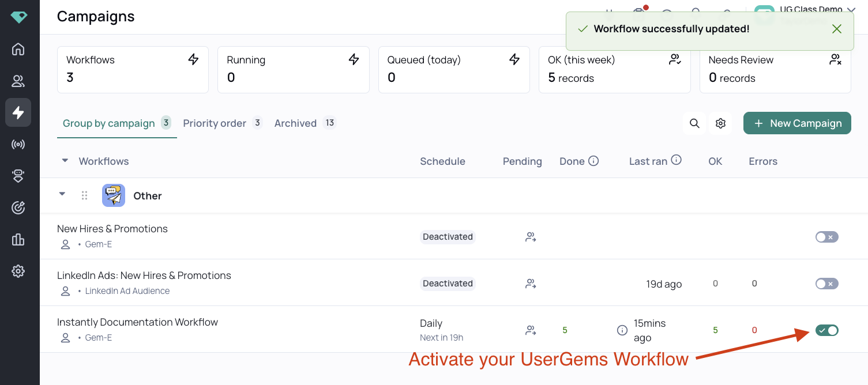
Task: Click the 19d ago last ran value
Action: coord(664,284)
